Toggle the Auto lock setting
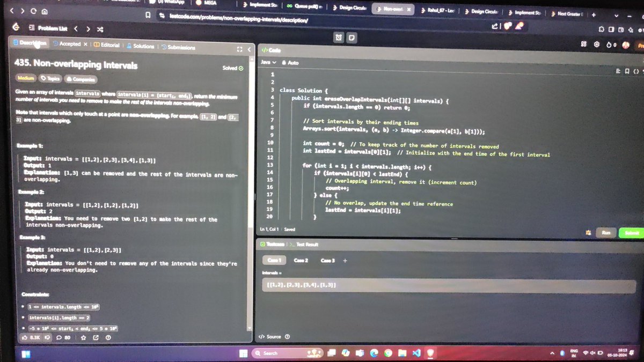Image resolution: width=644 pixels, height=362 pixels. [x=290, y=63]
